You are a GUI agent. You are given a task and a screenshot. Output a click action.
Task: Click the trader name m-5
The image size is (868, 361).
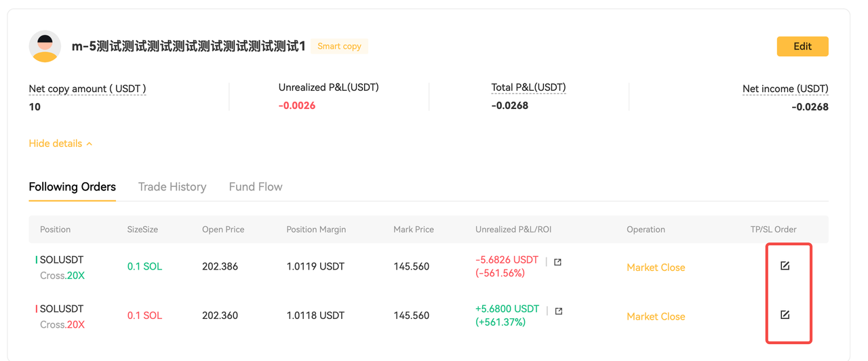(x=189, y=46)
